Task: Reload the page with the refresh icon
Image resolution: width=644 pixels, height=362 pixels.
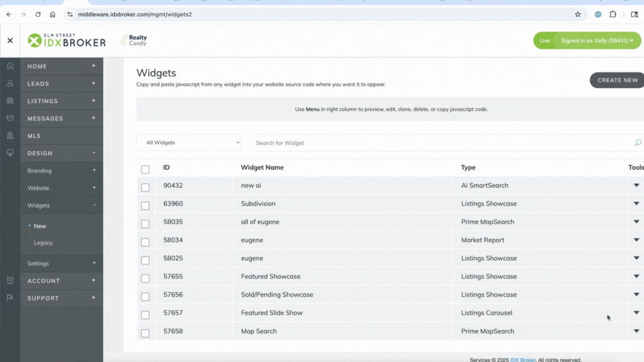Action: coord(38,15)
